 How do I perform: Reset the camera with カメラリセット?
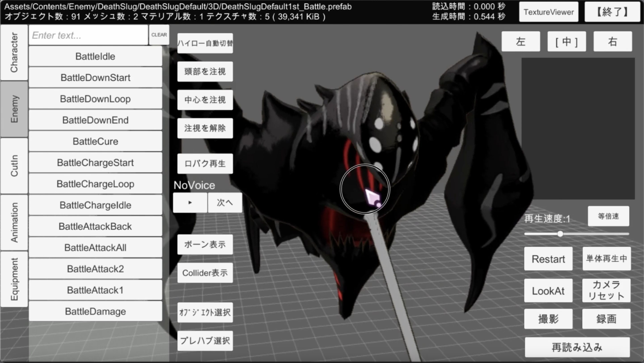606,290
